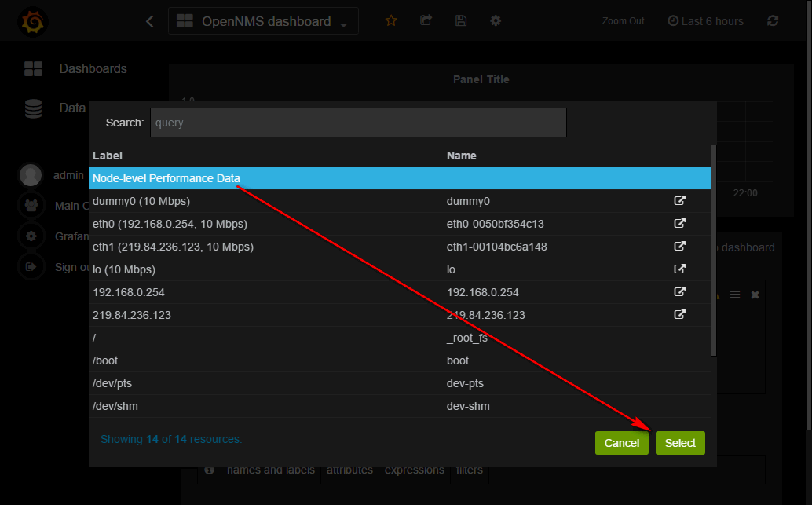Click the eth0-0050bf354c13 name cell

495,224
